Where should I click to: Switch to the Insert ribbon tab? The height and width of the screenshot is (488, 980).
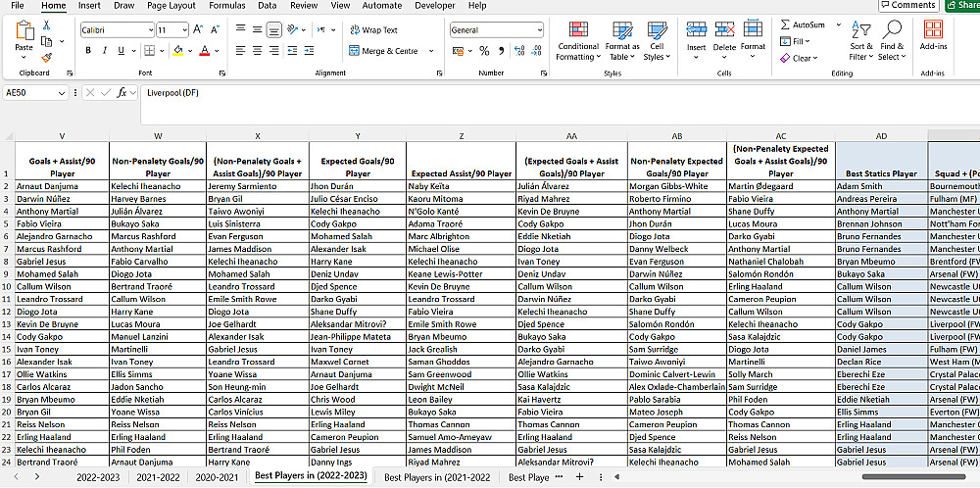tap(89, 6)
